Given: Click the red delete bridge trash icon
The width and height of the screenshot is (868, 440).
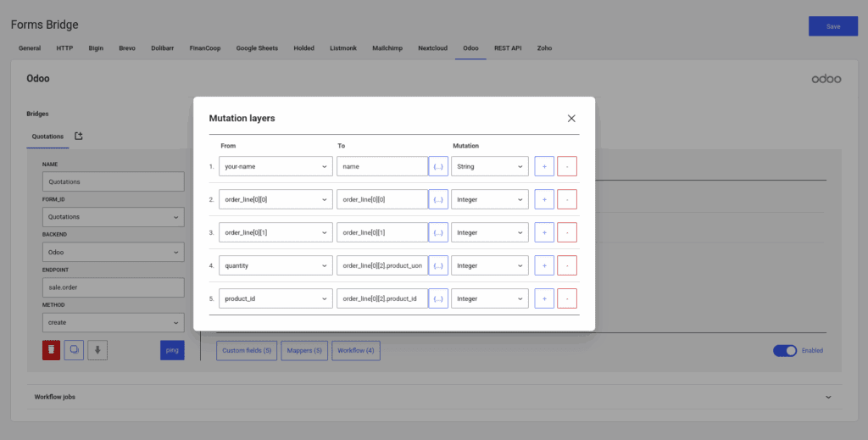Looking at the screenshot, I should click(51, 350).
